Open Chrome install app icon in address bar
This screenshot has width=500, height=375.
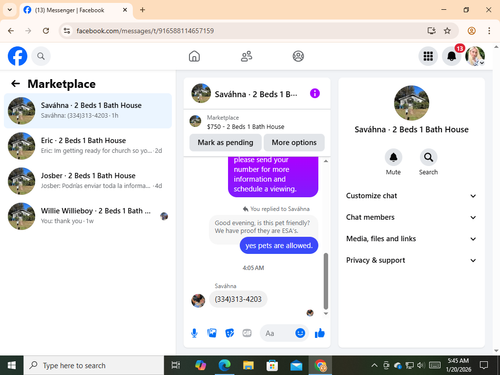[431, 31]
